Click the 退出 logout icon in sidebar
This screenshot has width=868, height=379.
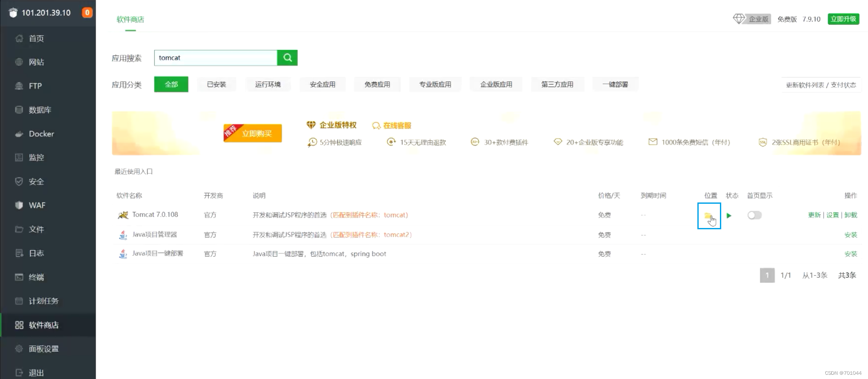[19, 373]
